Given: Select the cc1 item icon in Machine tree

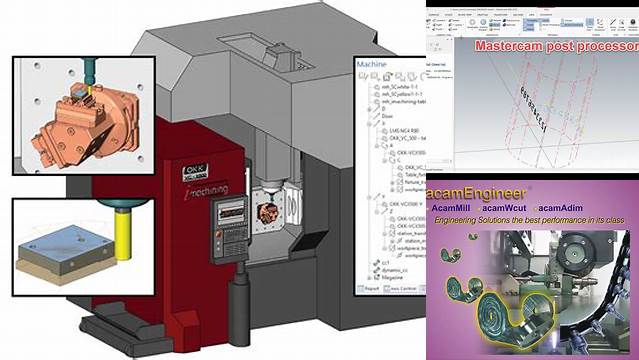Looking at the screenshot, I should click(377, 262).
